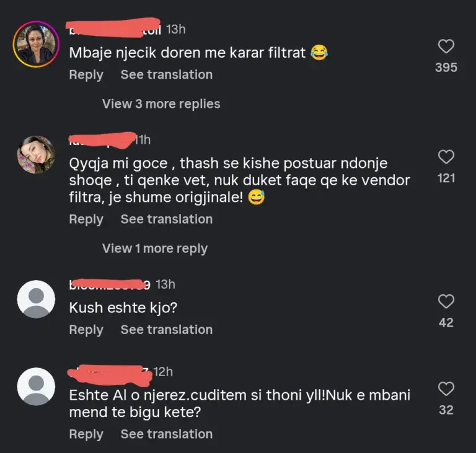Reply to the 'Eshte AI o njerez' comment
The image size is (476, 453).
pos(86,434)
